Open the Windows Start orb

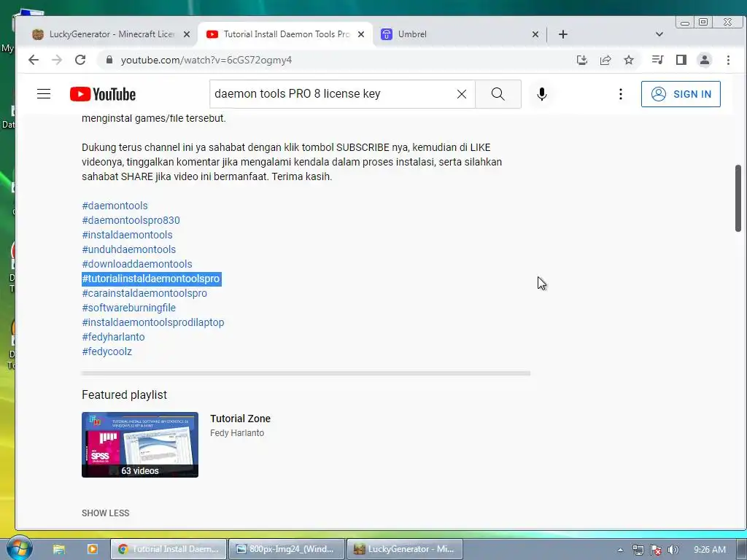[x=18, y=548]
